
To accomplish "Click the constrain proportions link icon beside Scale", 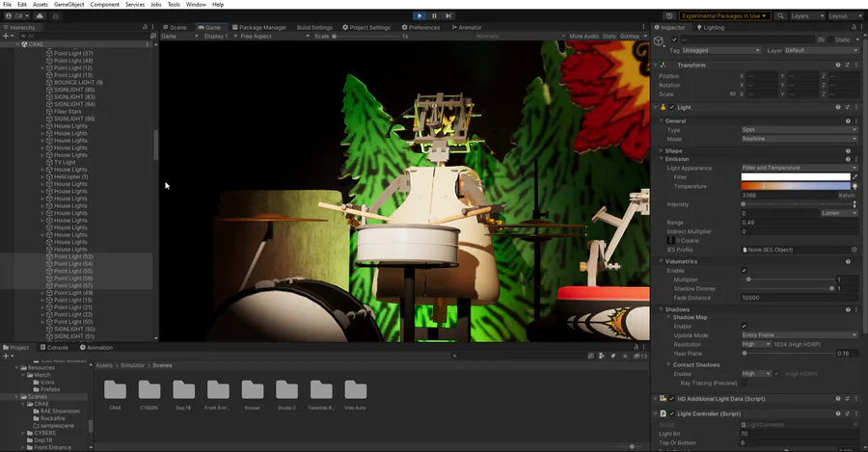I will pyautogui.click(x=733, y=94).
